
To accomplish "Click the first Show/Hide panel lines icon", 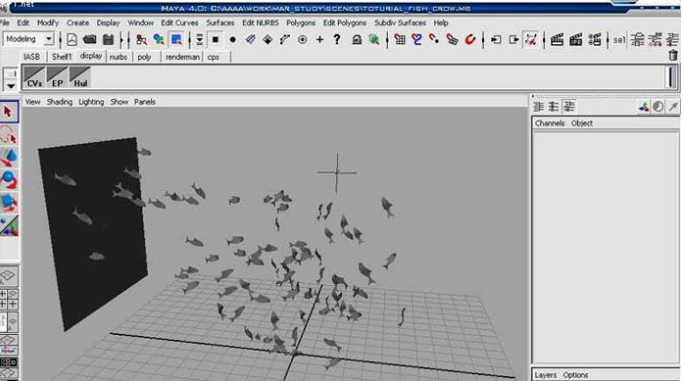I will tap(637, 40).
